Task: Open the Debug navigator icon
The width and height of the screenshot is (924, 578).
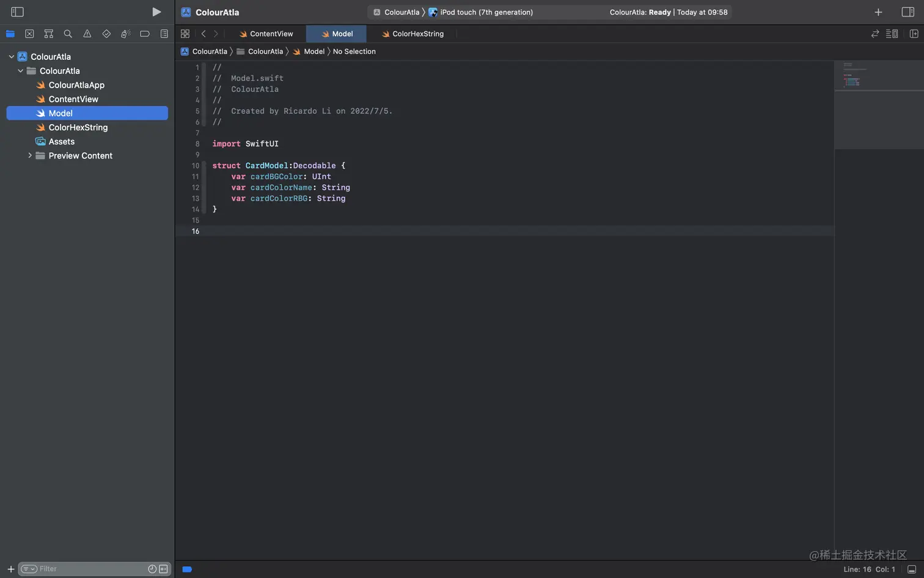Action: (x=125, y=34)
